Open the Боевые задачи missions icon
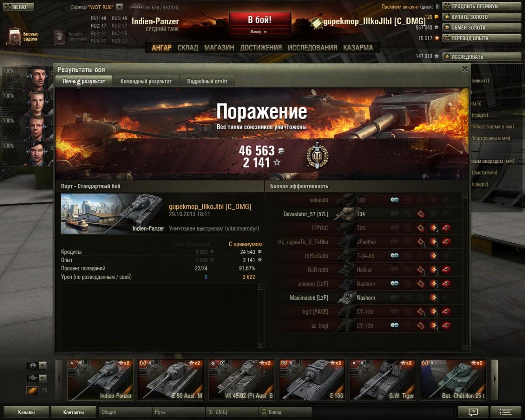 tap(15, 36)
